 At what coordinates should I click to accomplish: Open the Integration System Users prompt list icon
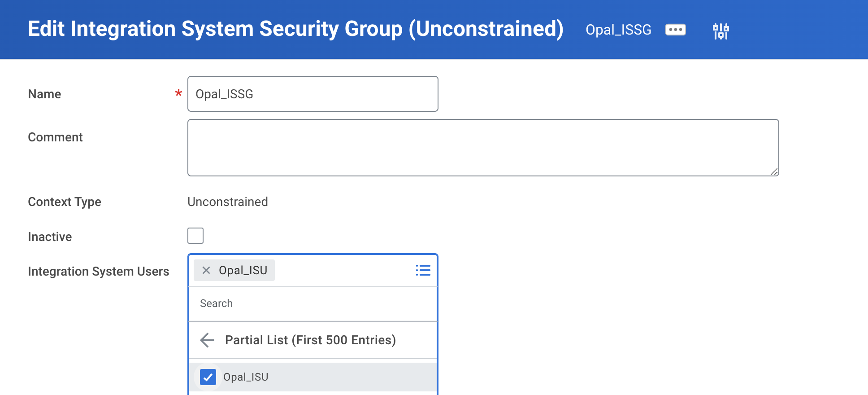point(423,270)
